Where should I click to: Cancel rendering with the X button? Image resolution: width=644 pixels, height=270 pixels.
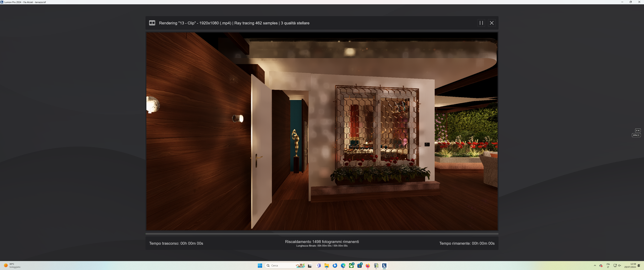(491, 23)
